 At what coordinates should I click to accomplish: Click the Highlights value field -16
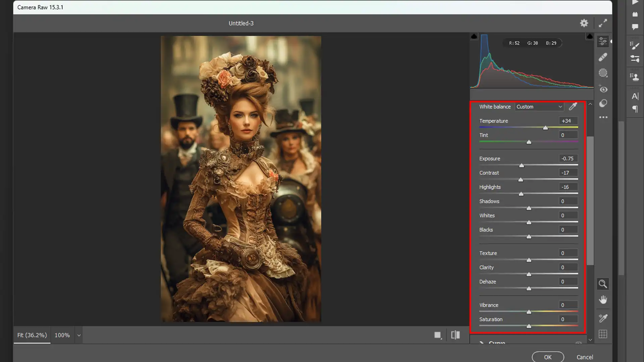(568, 187)
